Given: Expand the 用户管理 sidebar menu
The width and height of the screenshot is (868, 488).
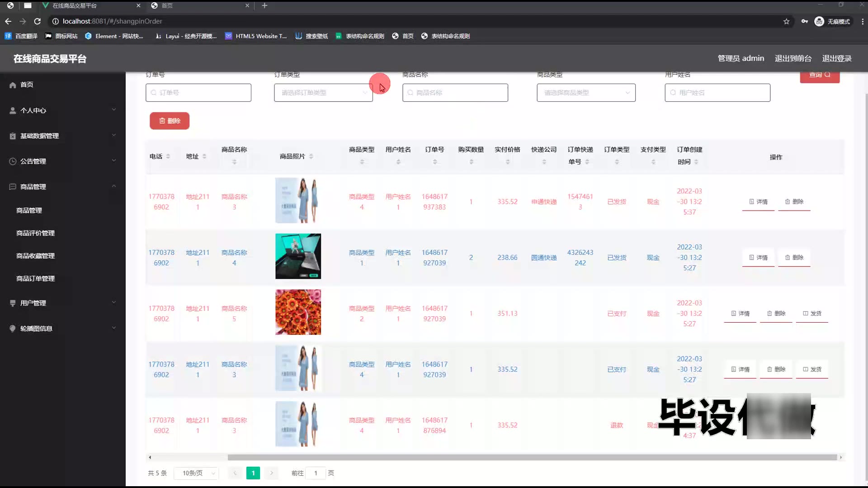Looking at the screenshot, I should tap(63, 303).
